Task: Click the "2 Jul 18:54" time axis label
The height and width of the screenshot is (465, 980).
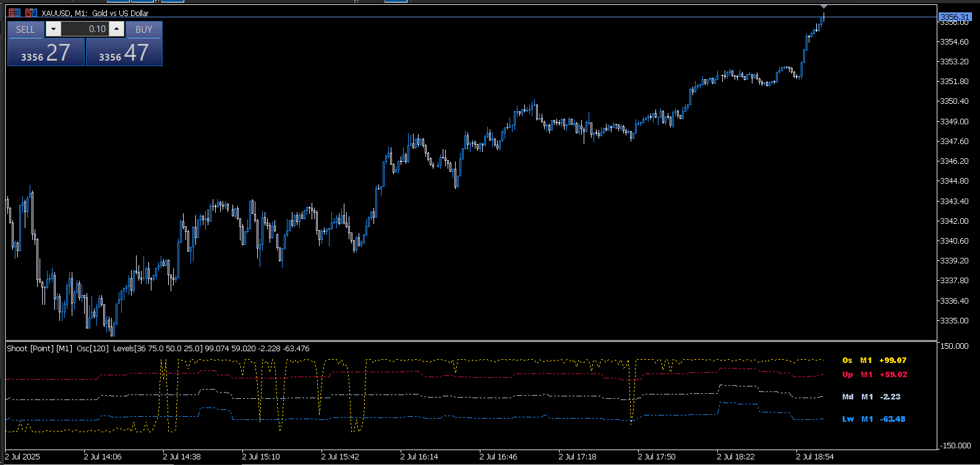Action: coord(815,457)
